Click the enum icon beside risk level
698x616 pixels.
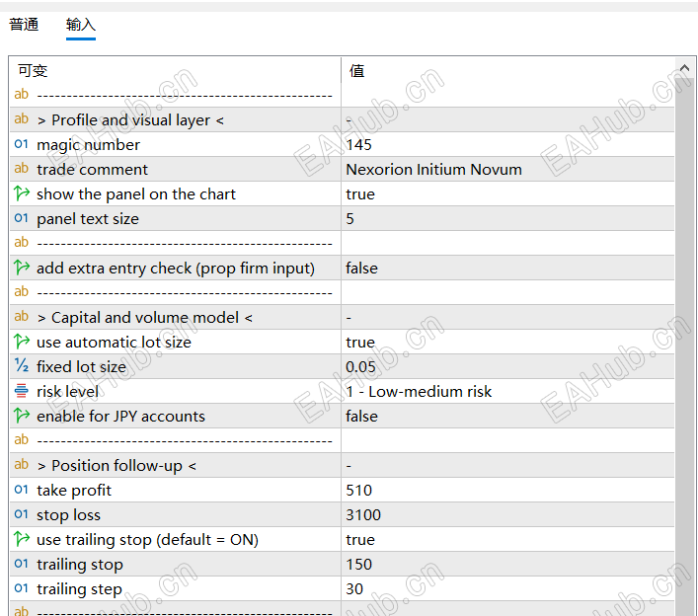click(21, 391)
